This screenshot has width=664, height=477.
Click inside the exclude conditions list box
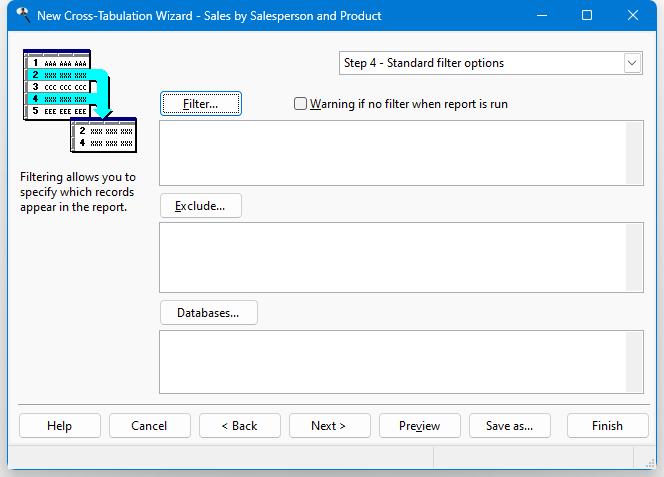[x=393, y=258]
